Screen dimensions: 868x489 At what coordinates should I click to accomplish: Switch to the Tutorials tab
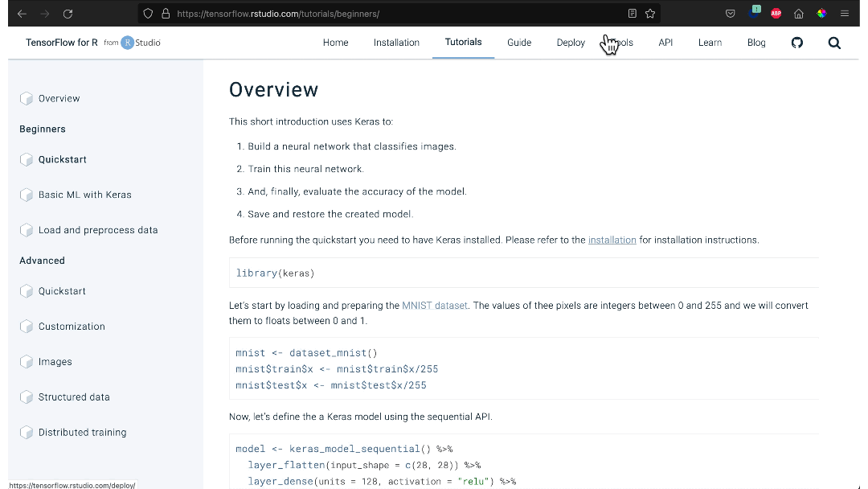(x=463, y=43)
